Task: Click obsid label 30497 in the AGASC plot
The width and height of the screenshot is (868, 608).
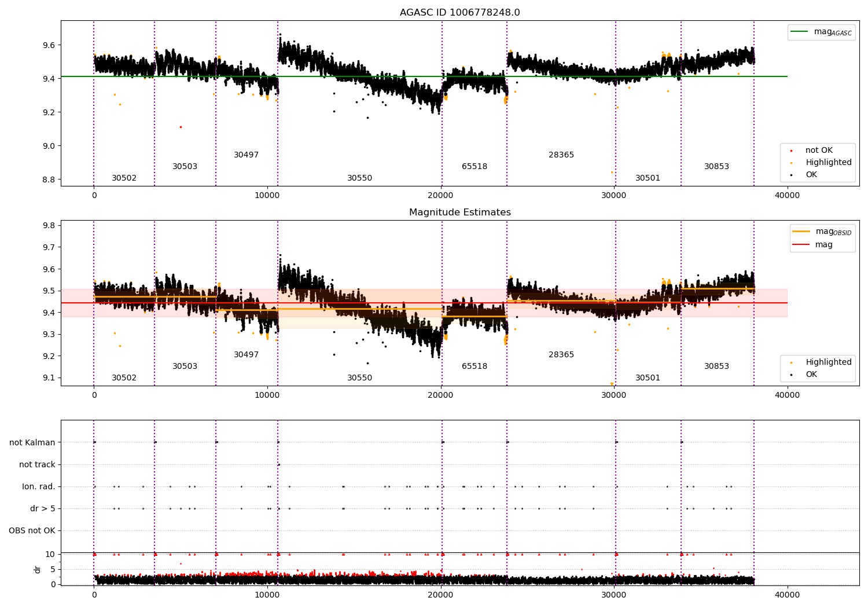Action: 246,155
